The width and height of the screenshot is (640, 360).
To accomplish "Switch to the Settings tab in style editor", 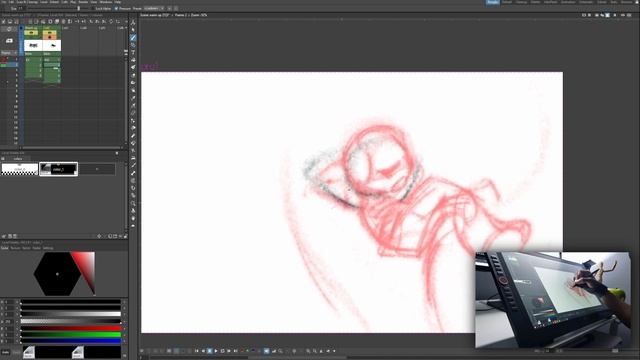I will coord(48,248).
